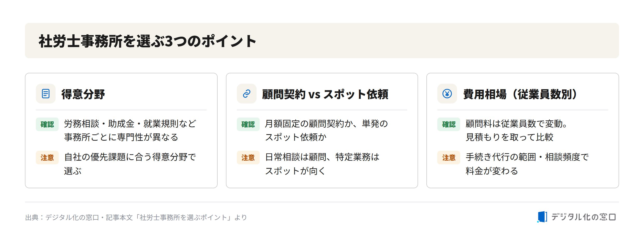
Task: Select the 費用相場（従業員数別） heading
Action: (520, 94)
